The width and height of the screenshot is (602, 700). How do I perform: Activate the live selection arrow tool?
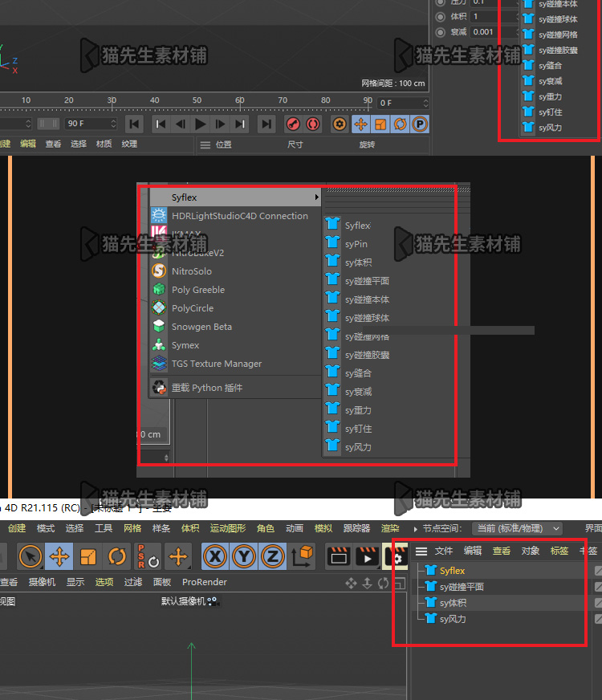point(30,556)
